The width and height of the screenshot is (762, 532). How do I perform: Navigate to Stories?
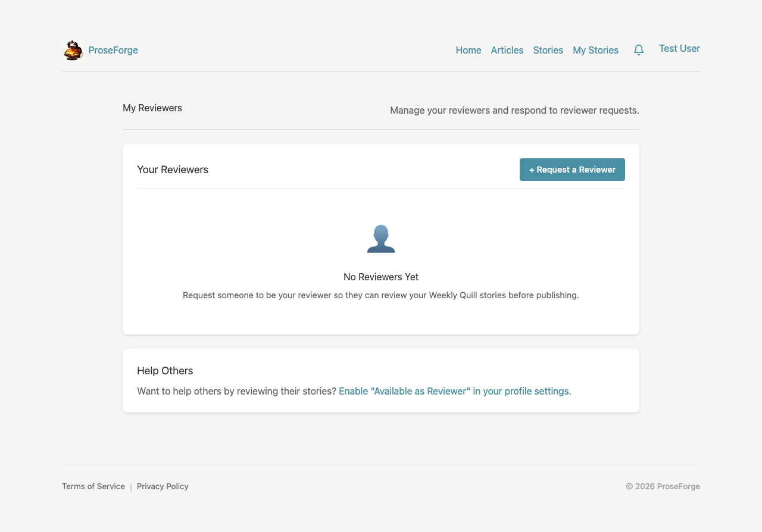coord(548,50)
